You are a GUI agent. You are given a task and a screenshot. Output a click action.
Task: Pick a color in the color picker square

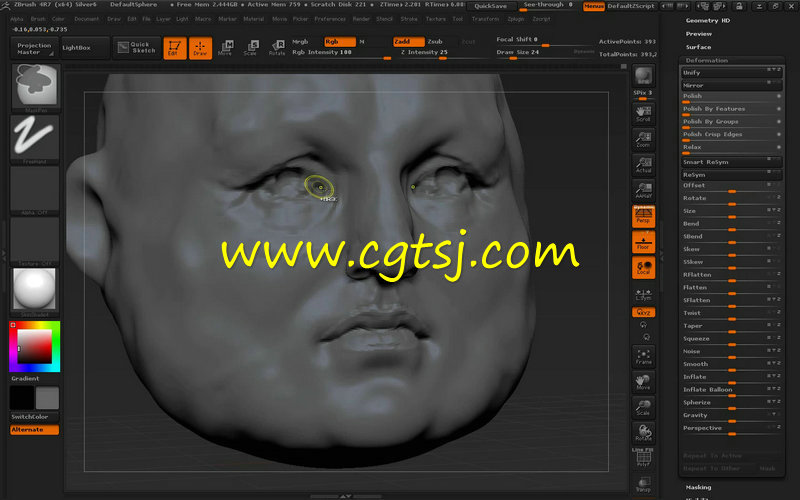pyautogui.click(x=34, y=346)
